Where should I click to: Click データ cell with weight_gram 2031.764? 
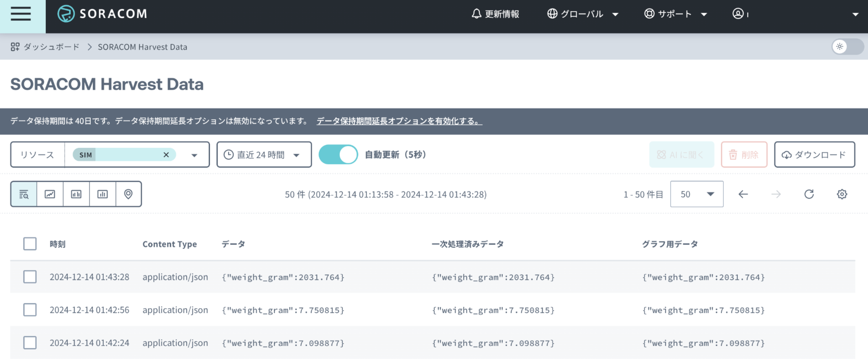[x=283, y=277]
